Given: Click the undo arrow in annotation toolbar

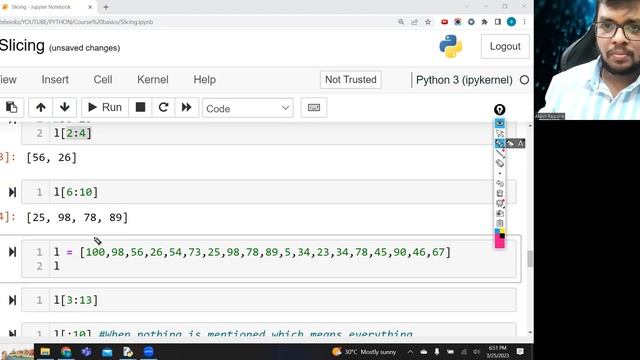Looking at the screenshot, I should tap(500, 183).
